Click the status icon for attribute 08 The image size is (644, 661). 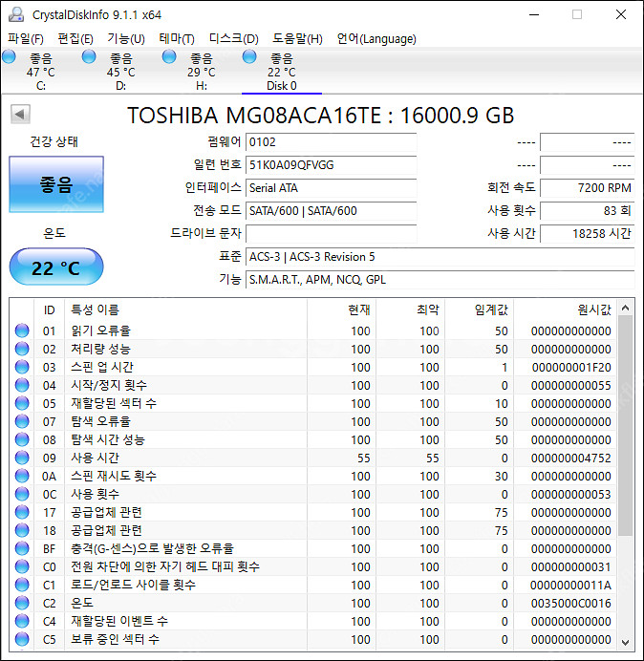click(x=22, y=439)
